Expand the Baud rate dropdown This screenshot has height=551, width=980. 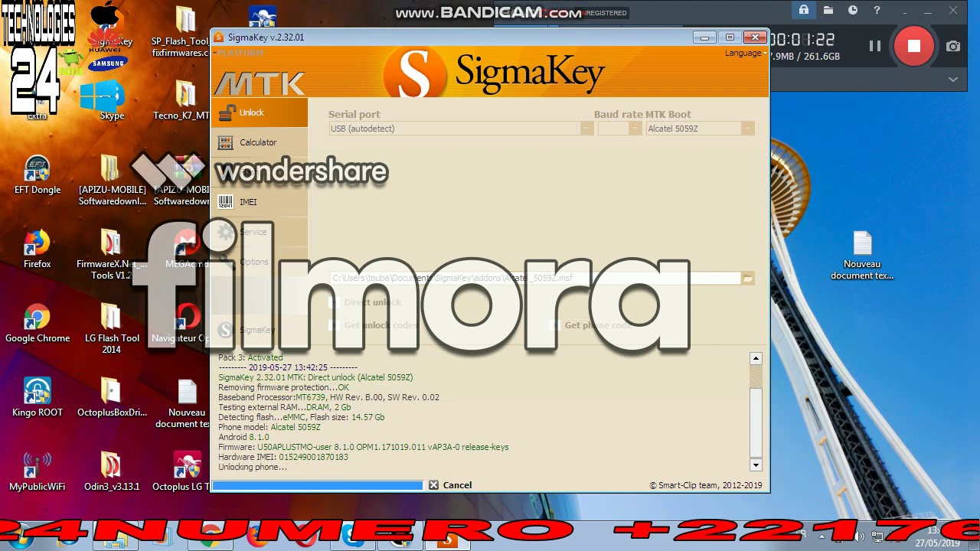635,129
